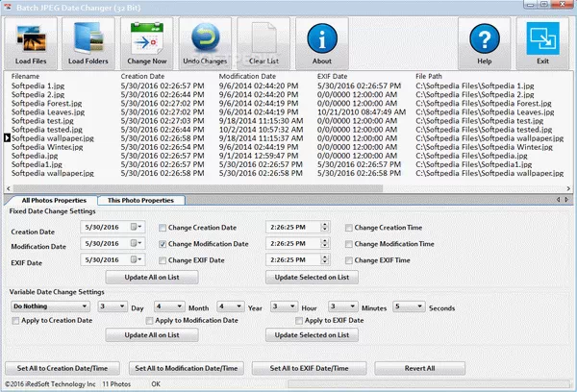Tick Change EXIF Time checkbox

348,260
